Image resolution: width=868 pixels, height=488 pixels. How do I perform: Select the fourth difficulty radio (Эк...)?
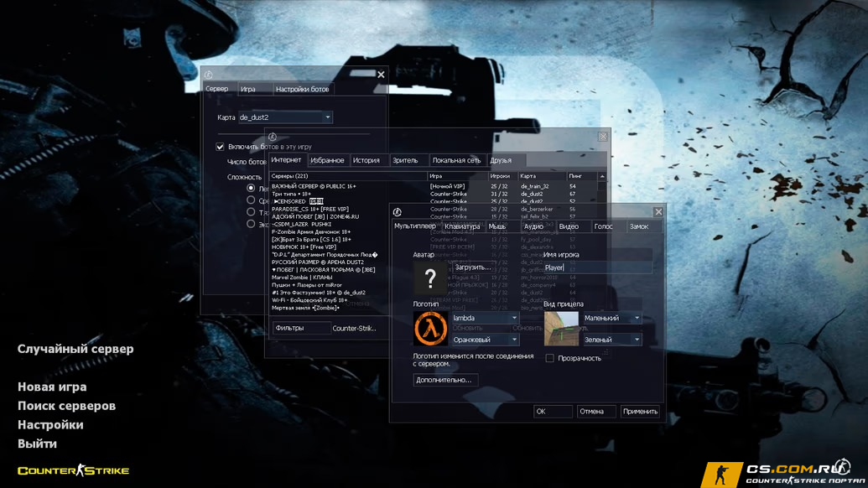251,224
